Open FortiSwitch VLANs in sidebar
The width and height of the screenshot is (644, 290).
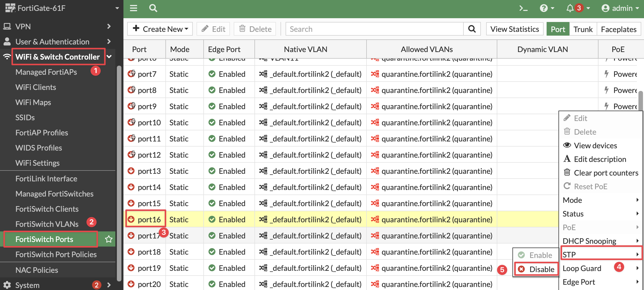click(47, 224)
